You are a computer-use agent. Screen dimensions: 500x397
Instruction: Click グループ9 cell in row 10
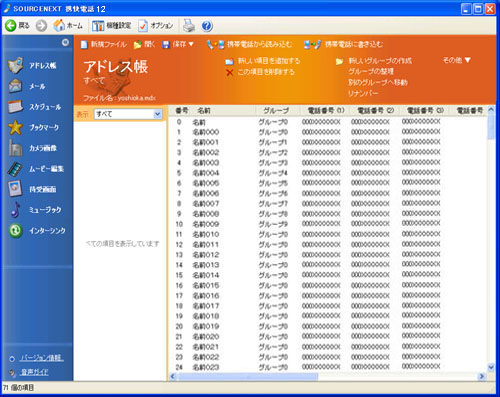click(273, 224)
